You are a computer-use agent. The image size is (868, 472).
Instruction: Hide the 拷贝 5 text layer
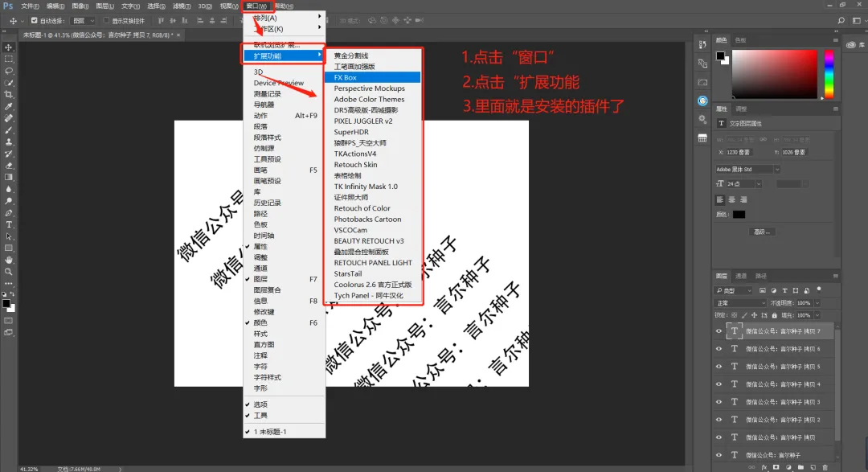coord(719,367)
